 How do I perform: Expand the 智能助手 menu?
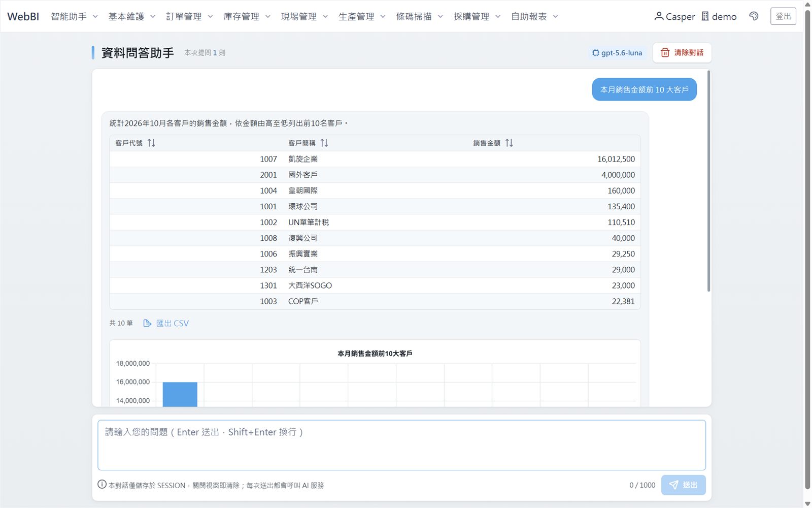click(x=74, y=16)
